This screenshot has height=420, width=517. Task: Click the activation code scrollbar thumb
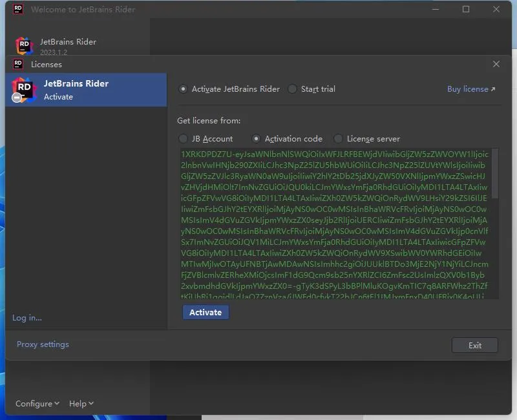(494, 174)
